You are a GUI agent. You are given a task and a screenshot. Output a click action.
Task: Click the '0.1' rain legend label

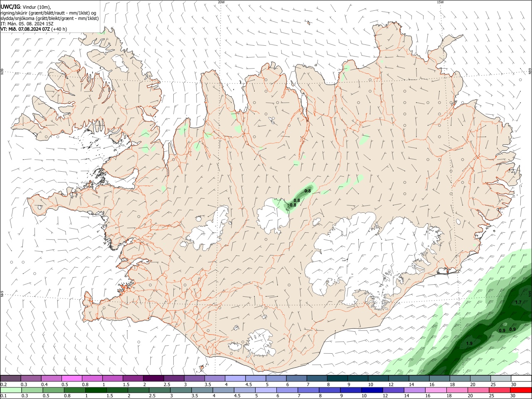tap(3, 396)
